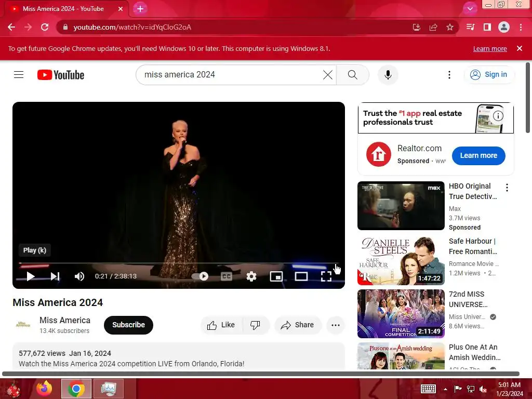Like the Miss America 2024 video
The width and height of the screenshot is (532, 399).
[221, 325]
